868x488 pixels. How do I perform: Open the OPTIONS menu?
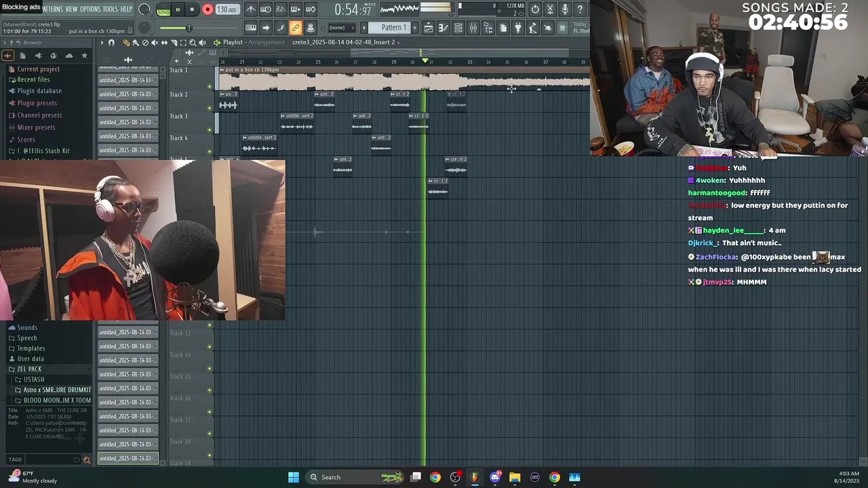pos(90,9)
